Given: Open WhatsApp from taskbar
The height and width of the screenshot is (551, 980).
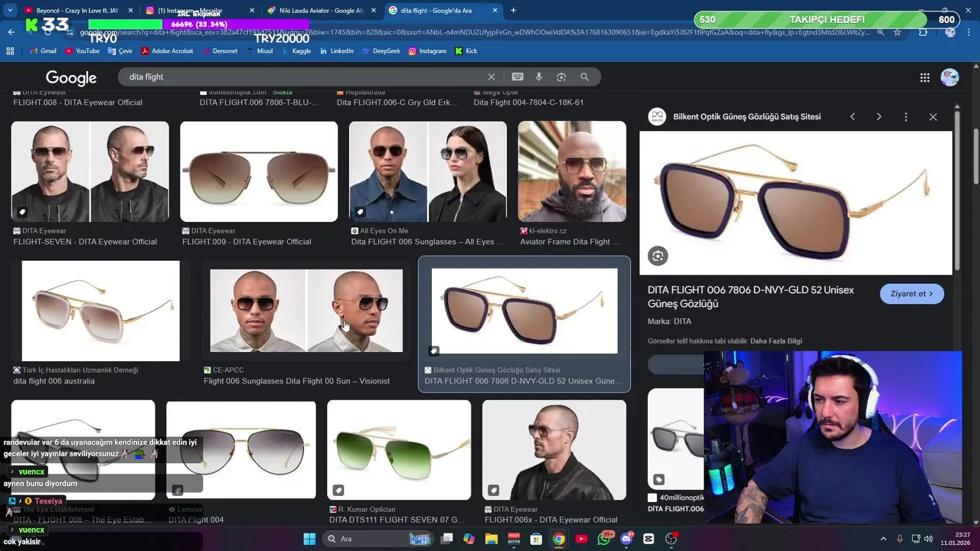Looking at the screenshot, I should pos(604,539).
